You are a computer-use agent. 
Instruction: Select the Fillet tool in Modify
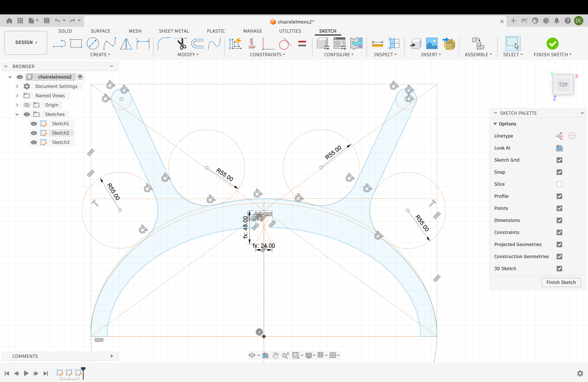pos(164,44)
